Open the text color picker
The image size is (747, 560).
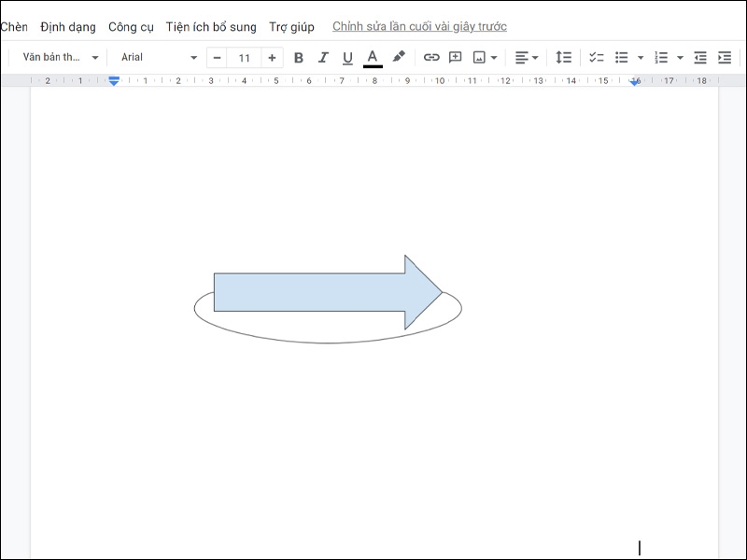click(x=373, y=58)
